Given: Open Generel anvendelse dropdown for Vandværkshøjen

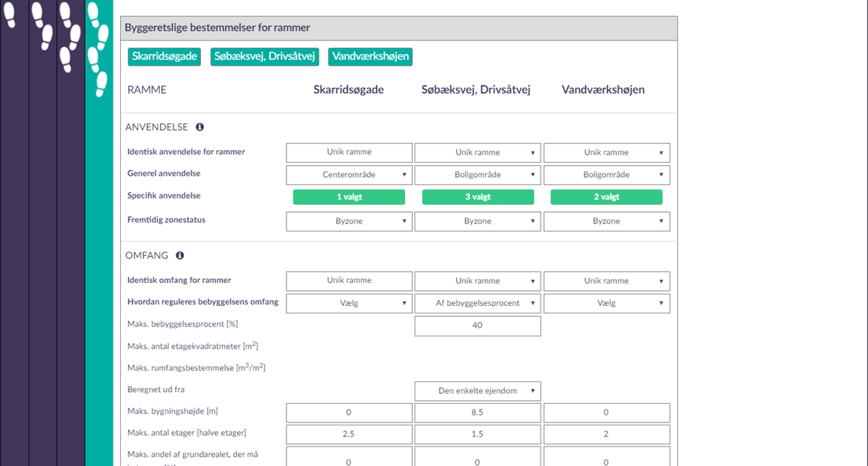Looking at the screenshot, I should click(x=606, y=175).
